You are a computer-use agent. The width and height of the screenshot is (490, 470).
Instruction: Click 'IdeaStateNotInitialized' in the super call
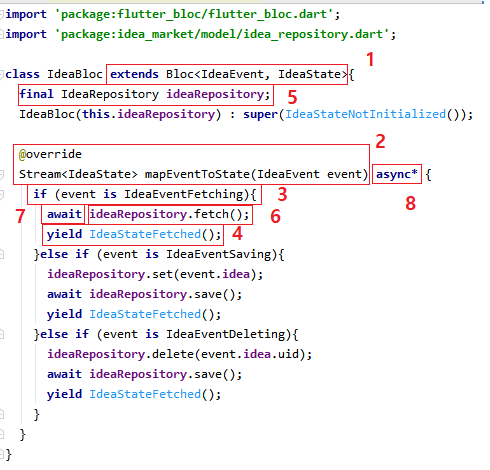[365, 114]
